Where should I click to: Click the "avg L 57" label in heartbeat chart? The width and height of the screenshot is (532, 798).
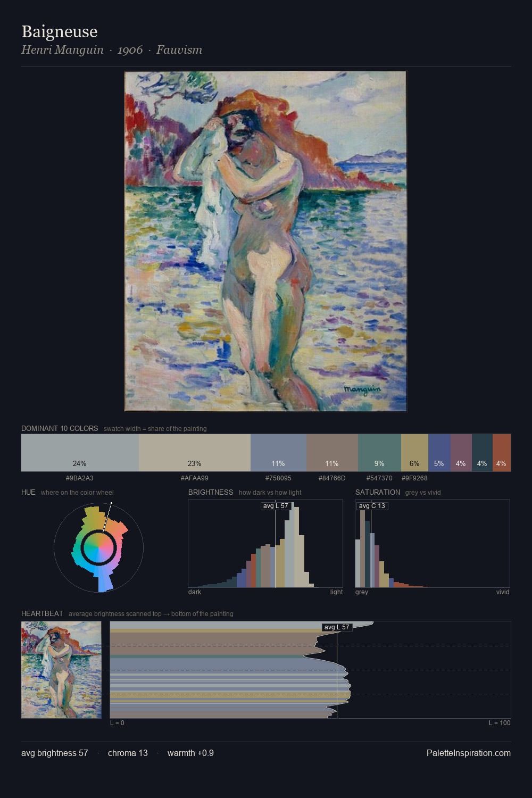pos(337,627)
